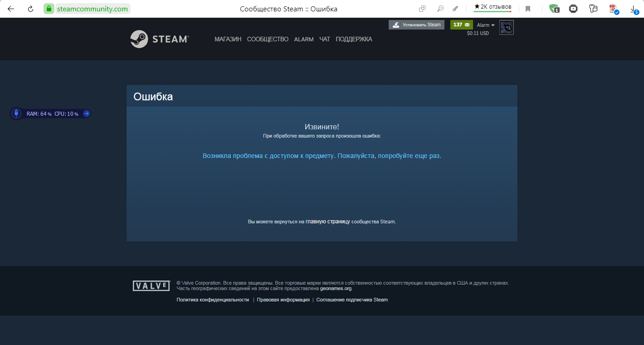Open Соглашение подписчика Steam link
The image size is (644, 345).
click(x=352, y=300)
